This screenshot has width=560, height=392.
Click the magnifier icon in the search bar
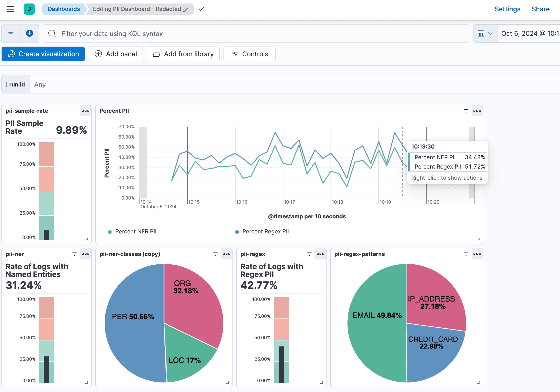click(52, 33)
